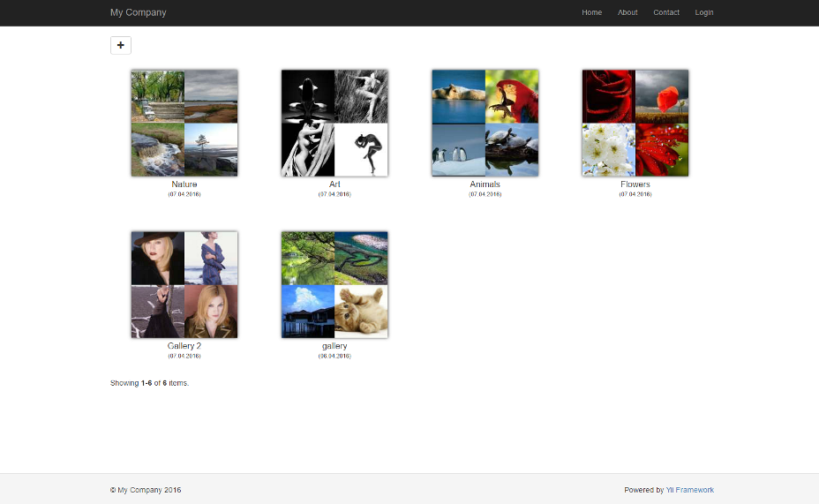Open the Nature gallery thumbnail
The height and width of the screenshot is (504, 819).
(x=184, y=123)
